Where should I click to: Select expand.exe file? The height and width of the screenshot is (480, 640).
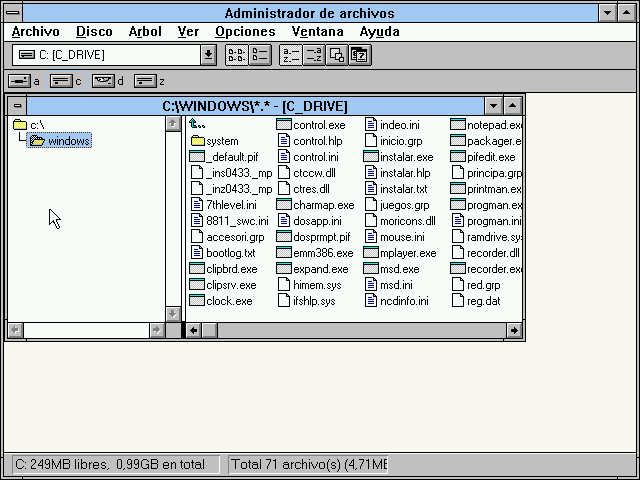click(x=313, y=269)
